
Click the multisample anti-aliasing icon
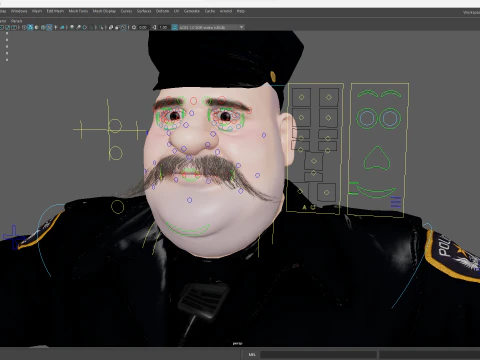[x=84, y=27]
